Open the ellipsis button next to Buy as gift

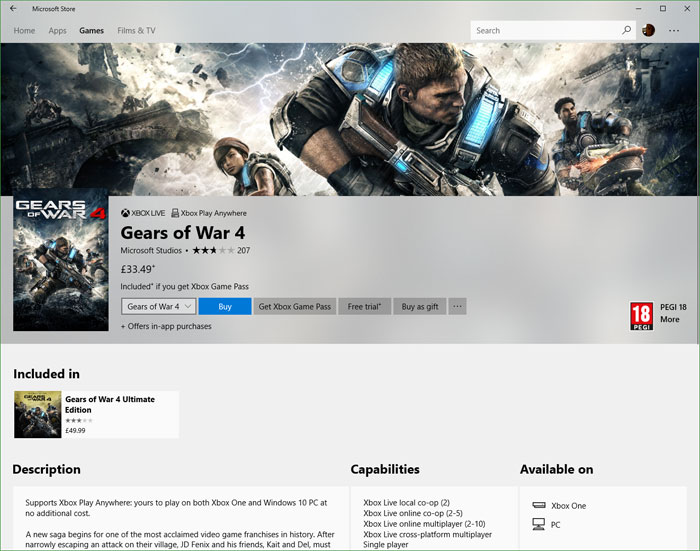pos(457,306)
